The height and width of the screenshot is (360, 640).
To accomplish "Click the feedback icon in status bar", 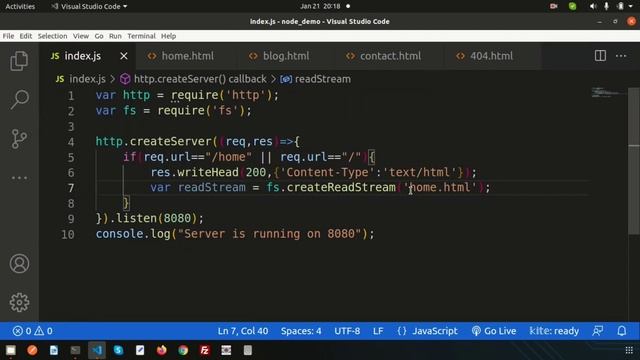I will [x=598, y=331].
